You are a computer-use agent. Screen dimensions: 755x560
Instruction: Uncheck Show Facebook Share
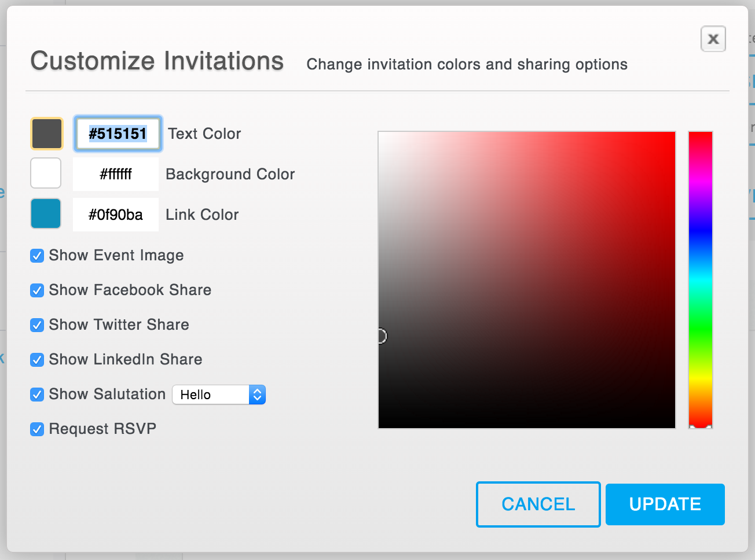(37, 290)
